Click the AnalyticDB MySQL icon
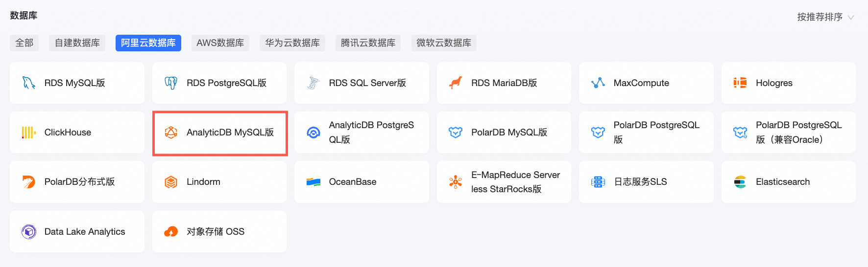This screenshot has height=267, width=868. tap(171, 133)
